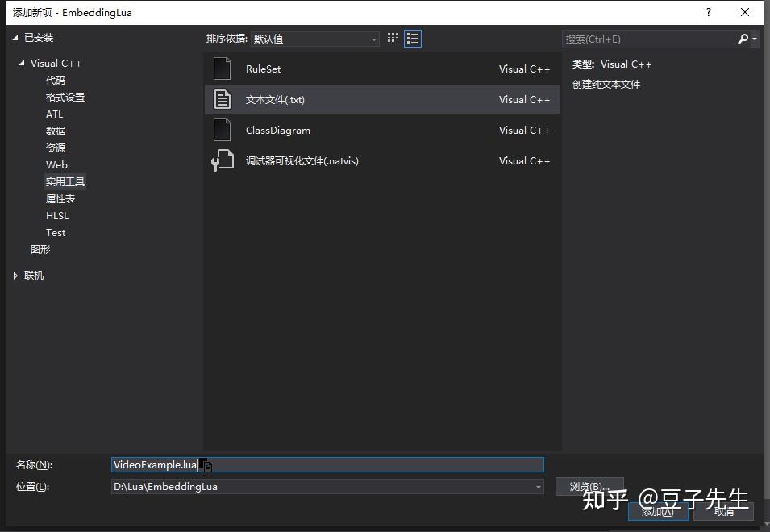This screenshot has height=532, width=770.
Task: Select the ClassDiagram template icon
Action: [x=222, y=130]
